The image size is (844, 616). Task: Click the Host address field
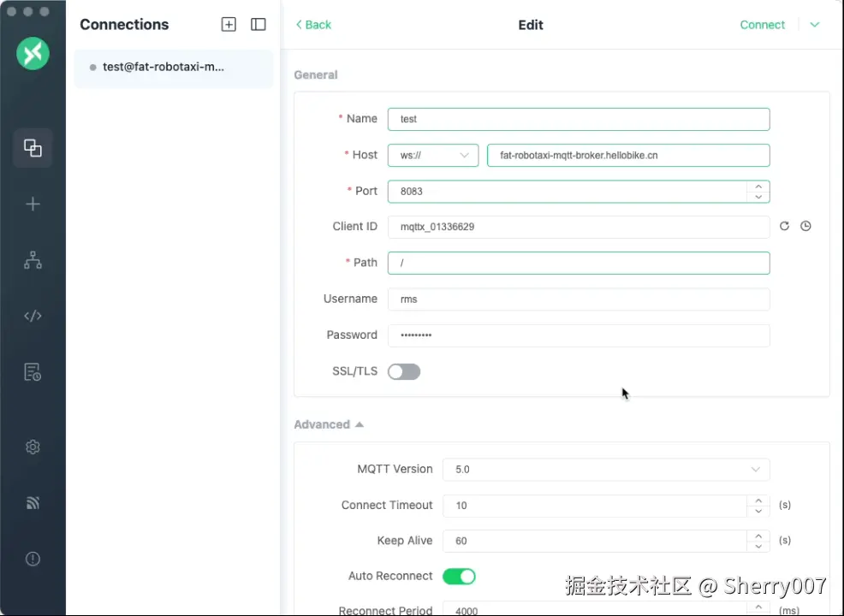[628, 156]
